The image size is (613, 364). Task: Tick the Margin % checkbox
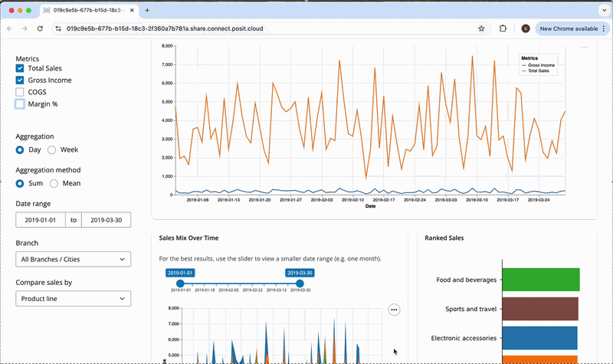[x=20, y=103]
